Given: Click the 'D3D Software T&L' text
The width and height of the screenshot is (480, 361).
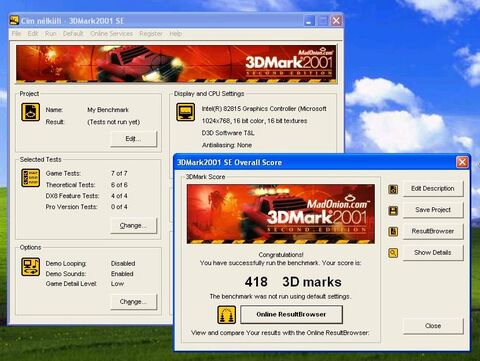Looking at the screenshot, I should pos(228,133).
